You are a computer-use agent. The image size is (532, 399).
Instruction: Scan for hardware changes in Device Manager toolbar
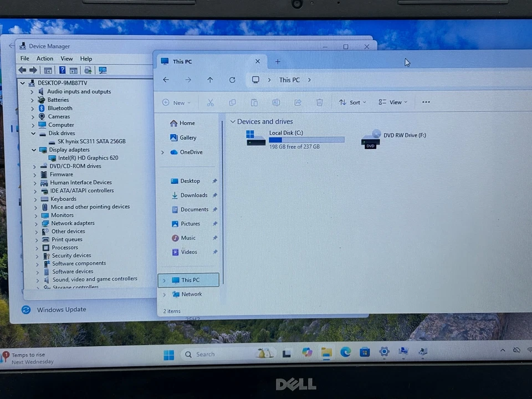click(x=103, y=70)
